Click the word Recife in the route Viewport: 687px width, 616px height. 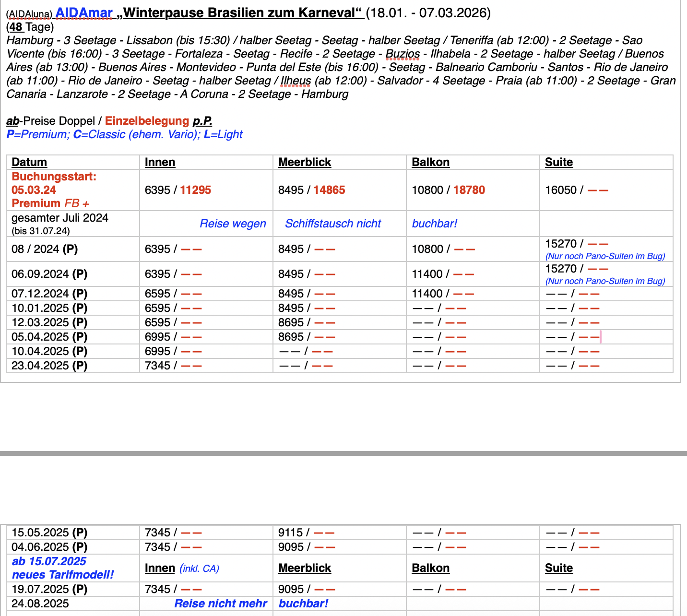point(296,54)
